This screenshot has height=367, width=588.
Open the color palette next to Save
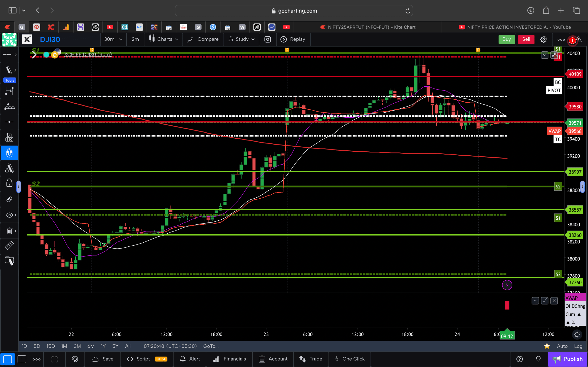click(x=75, y=359)
